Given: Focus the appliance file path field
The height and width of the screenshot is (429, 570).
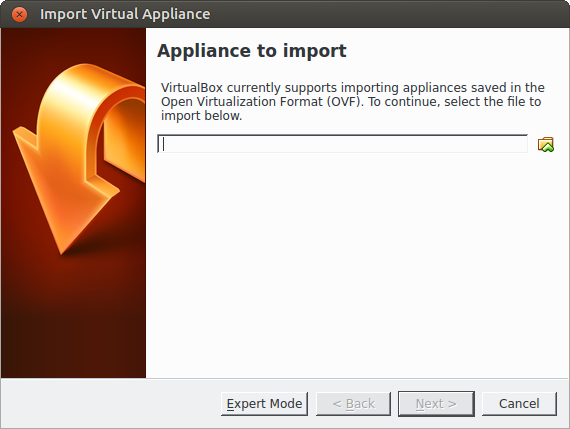Looking at the screenshot, I should click(342, 144).
